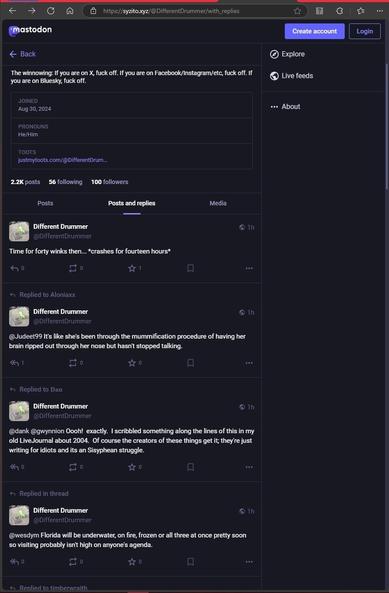Open Live feeds globe icon

tap(274, 76)
